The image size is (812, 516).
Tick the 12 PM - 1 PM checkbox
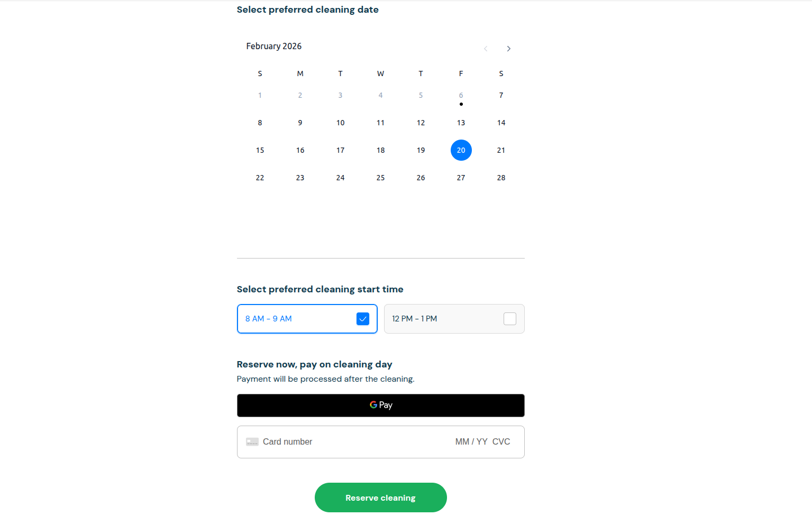[509, 319]
